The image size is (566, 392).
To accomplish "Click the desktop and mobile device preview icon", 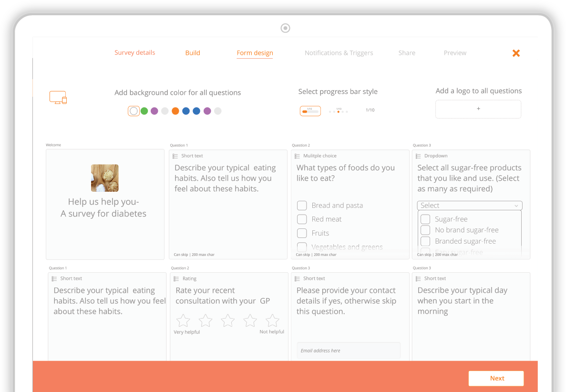I will tap(58, 97).
